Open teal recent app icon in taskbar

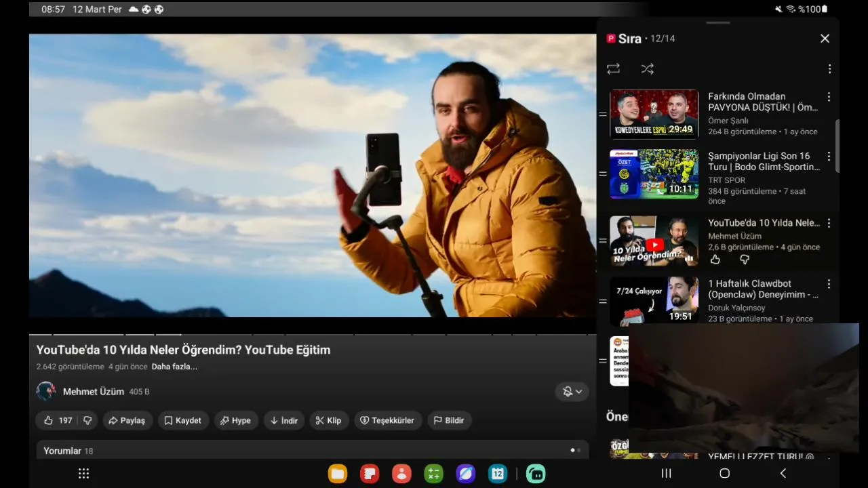click(536, 474)
